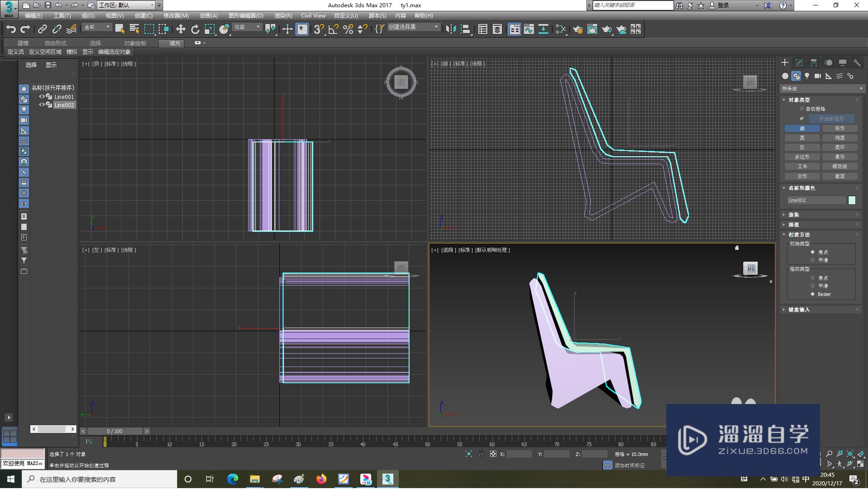Click the Mirror tool icon

tap(450, 29)
